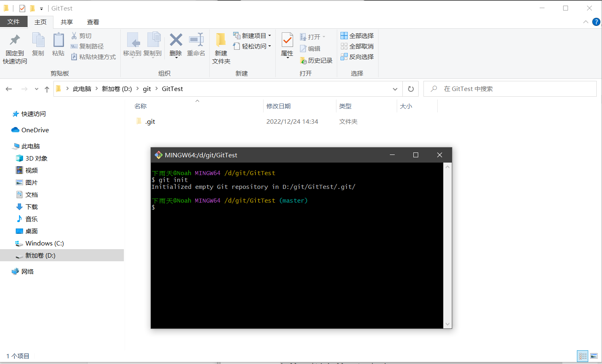Switch to the Home (主页) tab
Image resolution: width=602 pixels, height=364 pixels.
tap(40, 22)
